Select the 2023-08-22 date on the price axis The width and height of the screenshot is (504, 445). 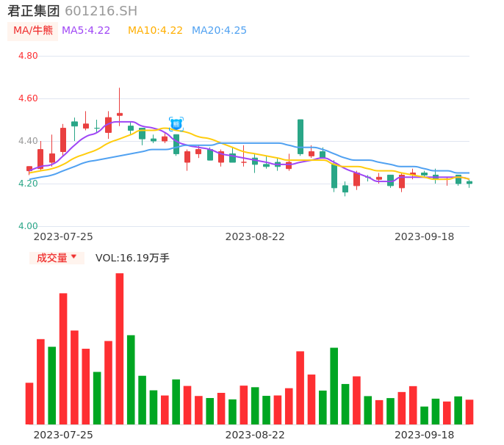tap(255, 236)
